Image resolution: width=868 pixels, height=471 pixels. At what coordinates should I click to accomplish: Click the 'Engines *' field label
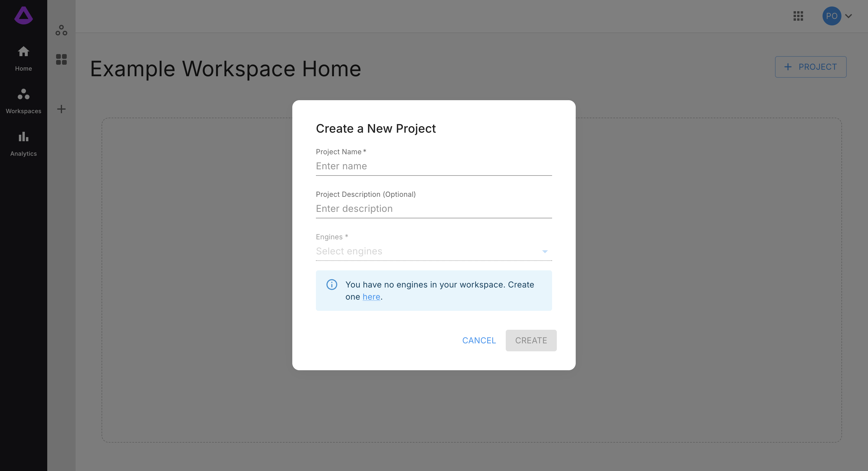(x=332, y=237)
